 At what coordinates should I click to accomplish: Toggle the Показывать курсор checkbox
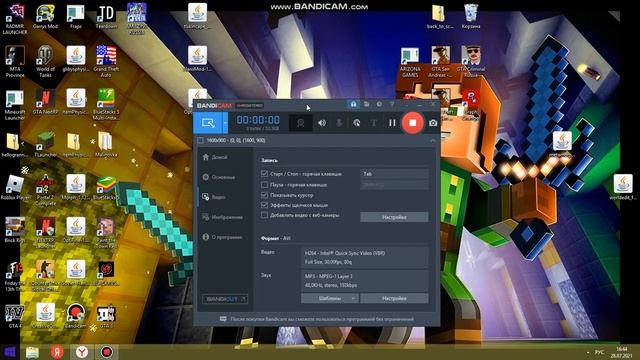[x=264, y=195]
